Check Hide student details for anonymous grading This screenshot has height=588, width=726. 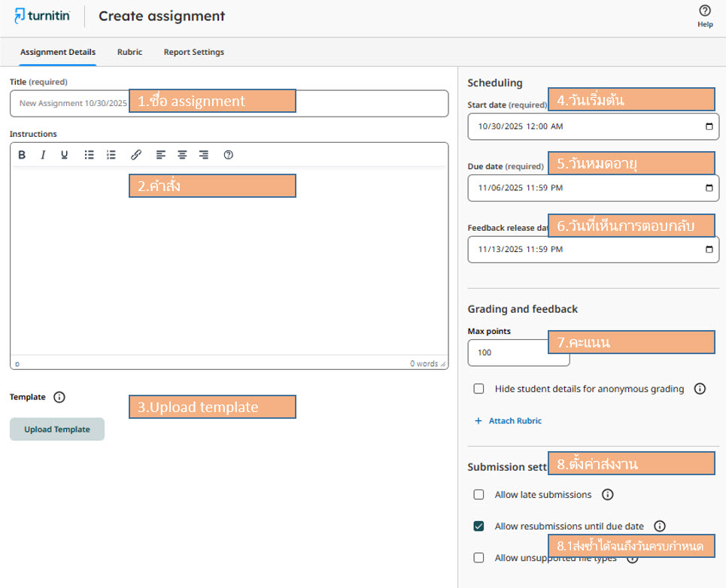click(478, 389)
